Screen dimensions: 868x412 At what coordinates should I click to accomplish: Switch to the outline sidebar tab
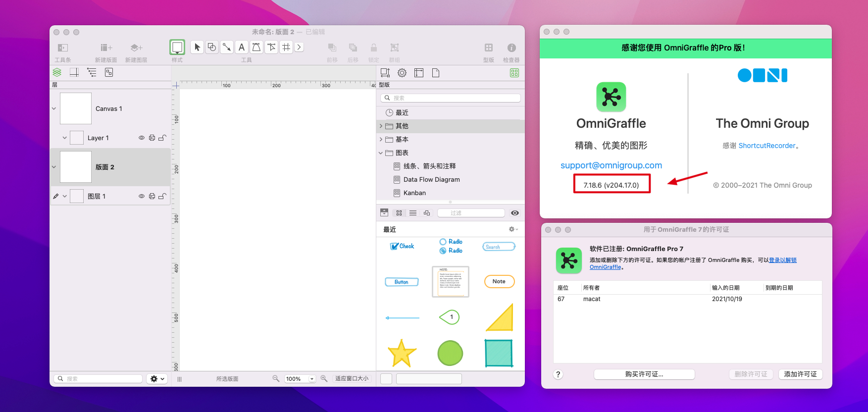coord(92,73)
